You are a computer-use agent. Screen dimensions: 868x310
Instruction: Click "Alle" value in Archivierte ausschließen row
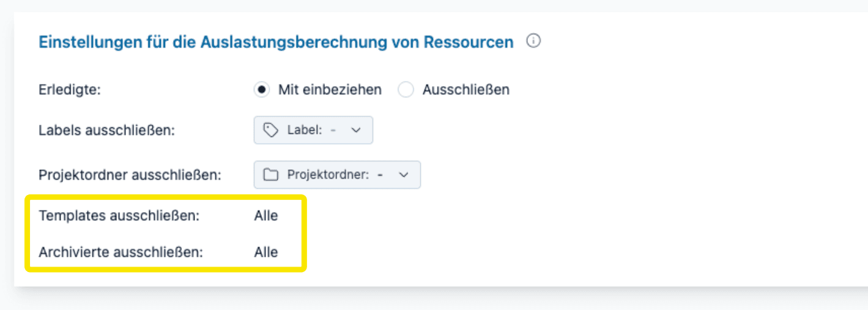pos(266,252)
